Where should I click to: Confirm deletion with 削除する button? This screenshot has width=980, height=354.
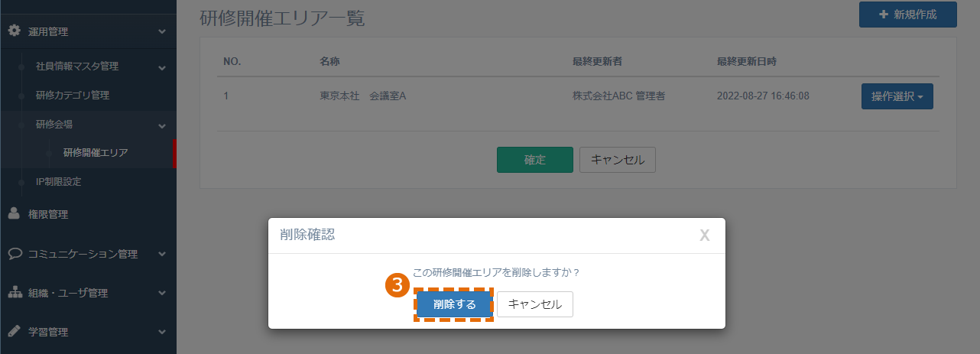[454, 304]
